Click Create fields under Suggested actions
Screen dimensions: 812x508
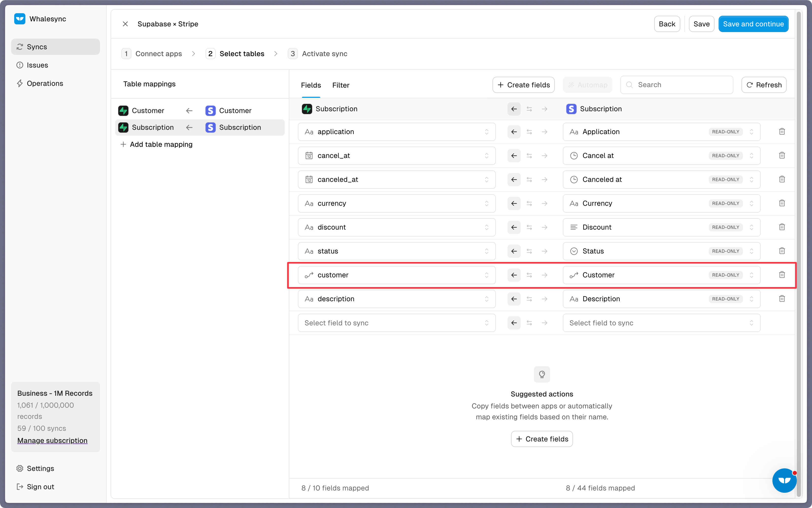coord(542,439)
